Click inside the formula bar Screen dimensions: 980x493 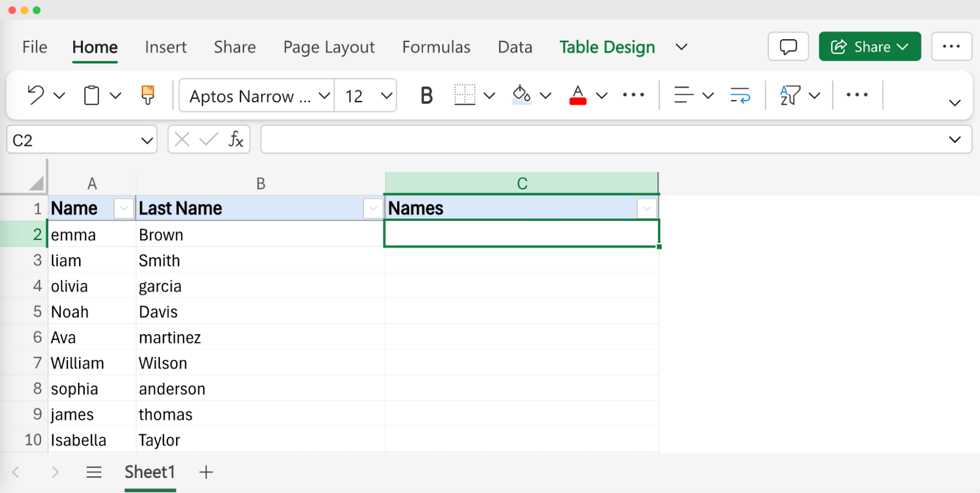(x=510, y=139)
